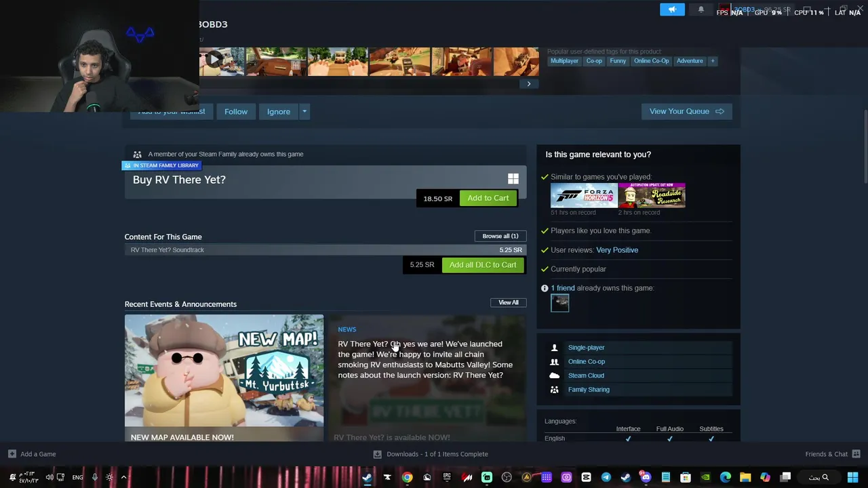Viewport: 868px width, 488px height.
Task: Open File Explorer from the taskbar
Action: pyautogui.click(x=745, y=477)
